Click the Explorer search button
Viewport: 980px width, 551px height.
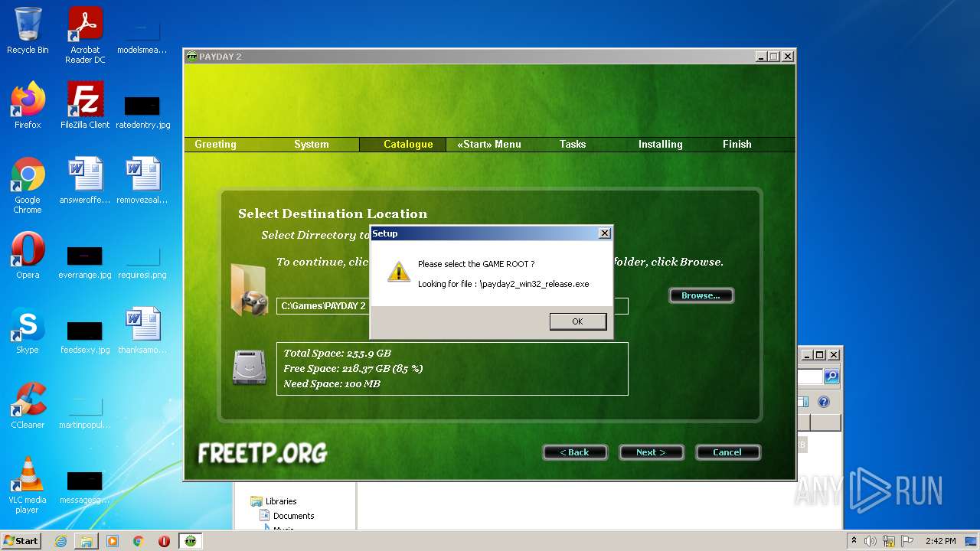pos(831,376)
